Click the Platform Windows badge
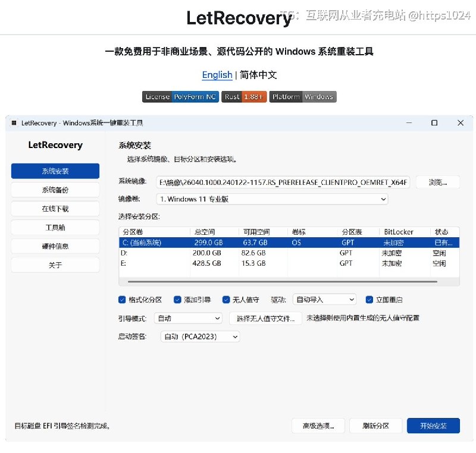This screenshot has height=453, width=476. pos(303,97)
